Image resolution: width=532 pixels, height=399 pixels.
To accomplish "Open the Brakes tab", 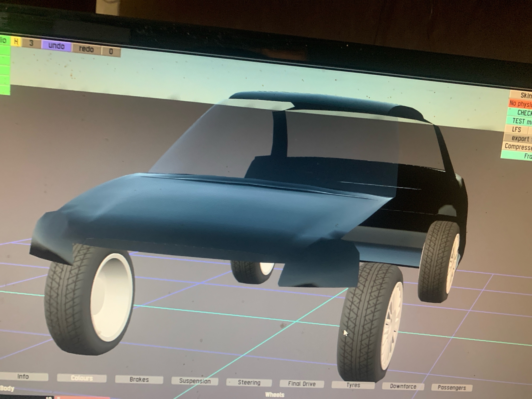I will (x=139, y=380).
